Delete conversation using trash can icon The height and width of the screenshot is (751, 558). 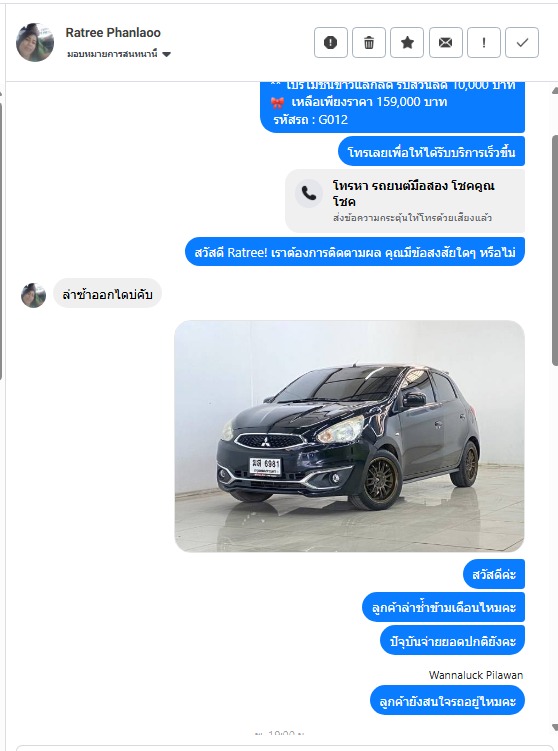(369, 43)
